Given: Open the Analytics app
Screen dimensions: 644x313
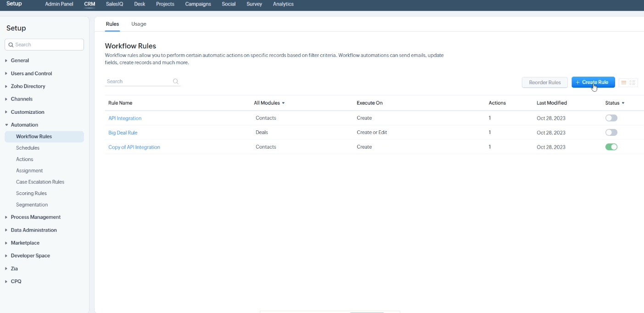Looking at the screenshot, I should (283, 4).
